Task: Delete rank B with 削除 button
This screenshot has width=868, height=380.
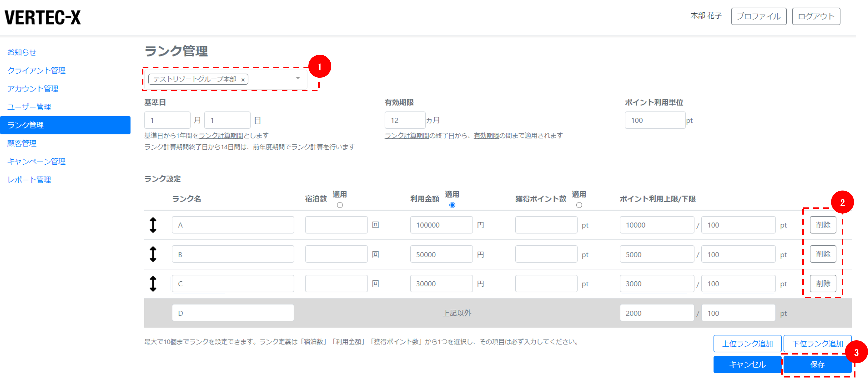Action: coord(823,254)
